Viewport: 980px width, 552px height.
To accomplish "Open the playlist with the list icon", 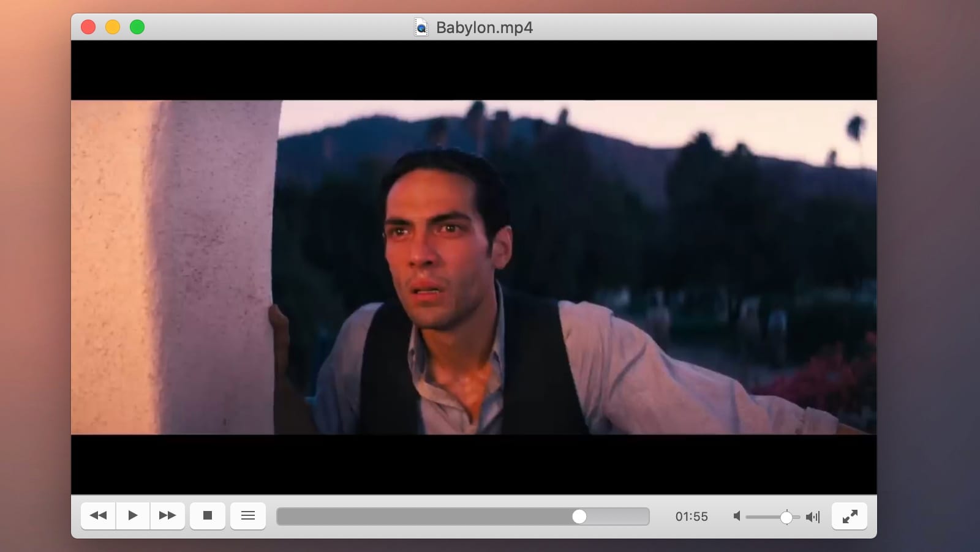I will 248,516.
